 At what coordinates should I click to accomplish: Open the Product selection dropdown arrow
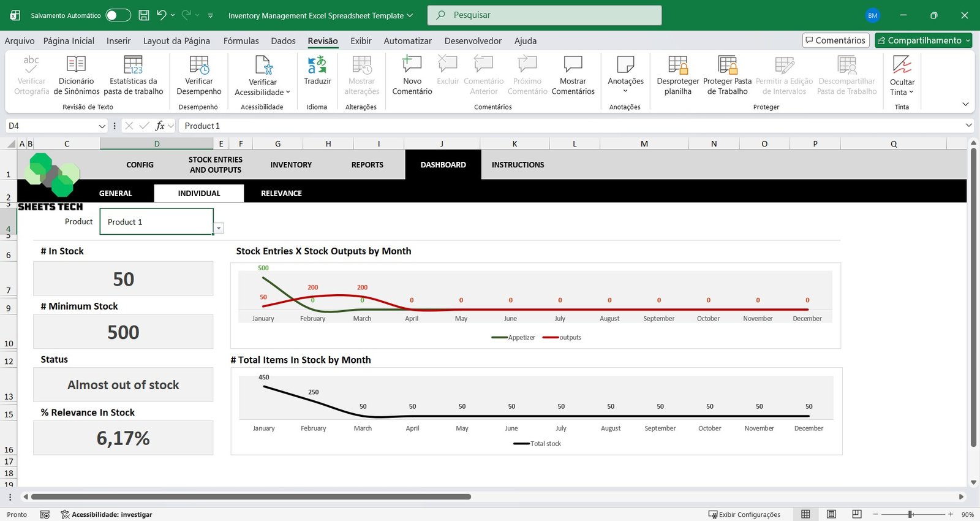tap(219, 228)
